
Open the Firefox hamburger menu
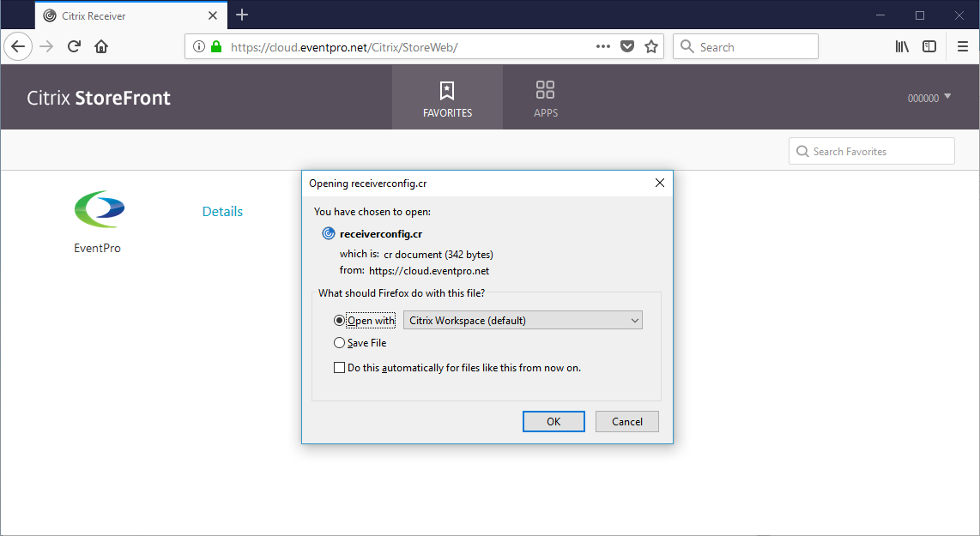(x=963, y=47)
